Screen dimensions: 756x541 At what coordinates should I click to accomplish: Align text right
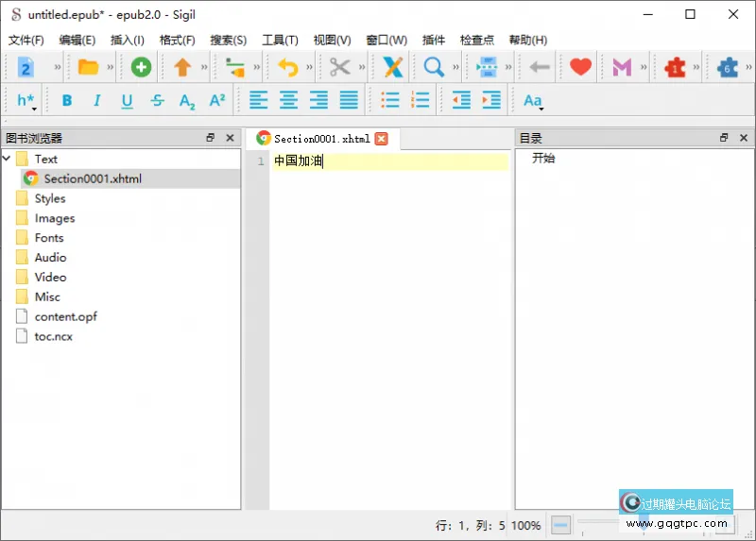point(318,100)
